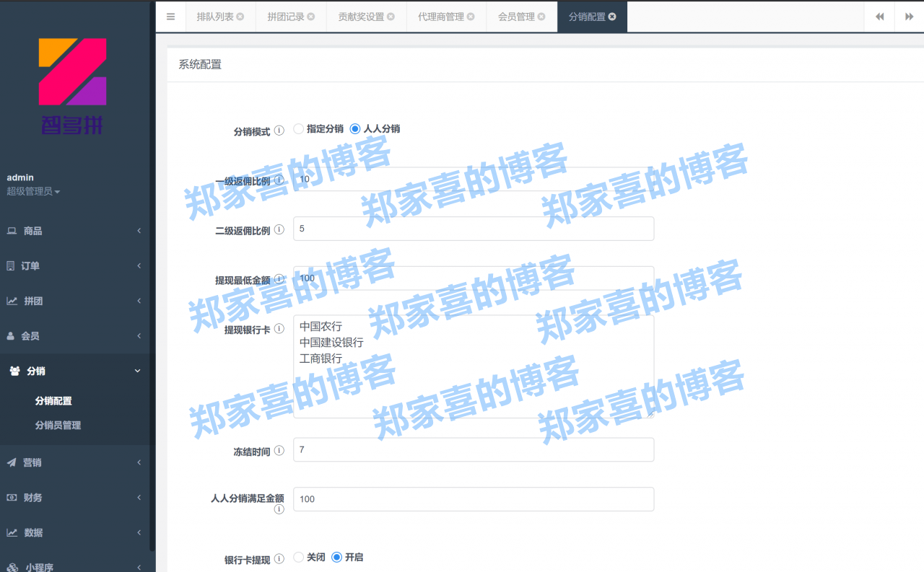The image size is (924, 572).
Task: Click the 订单 document icon in sidebar
Action: (x=11, y=265)
